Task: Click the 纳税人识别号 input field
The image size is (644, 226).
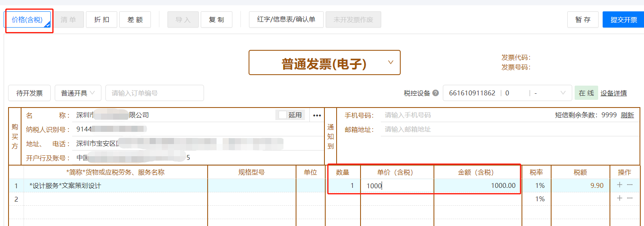Action: 199,129
